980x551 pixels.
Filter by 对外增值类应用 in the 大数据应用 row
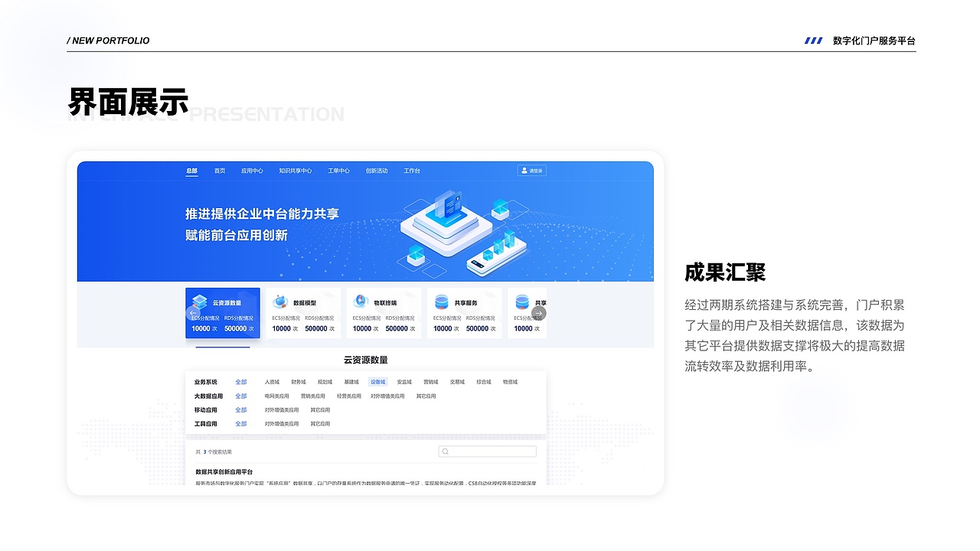[389, 396]
